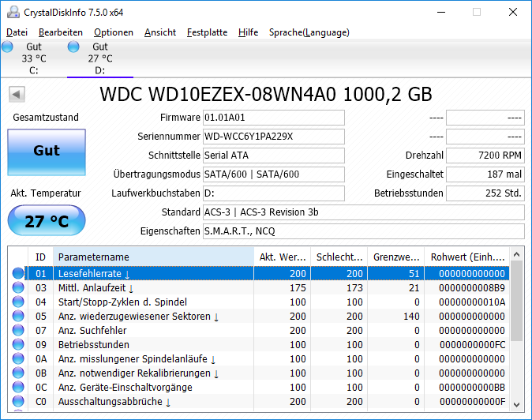Viewport: 532px width, 420px height.
Task: Click raw value 0000000000FC
Action: click(x=472, y=345)
